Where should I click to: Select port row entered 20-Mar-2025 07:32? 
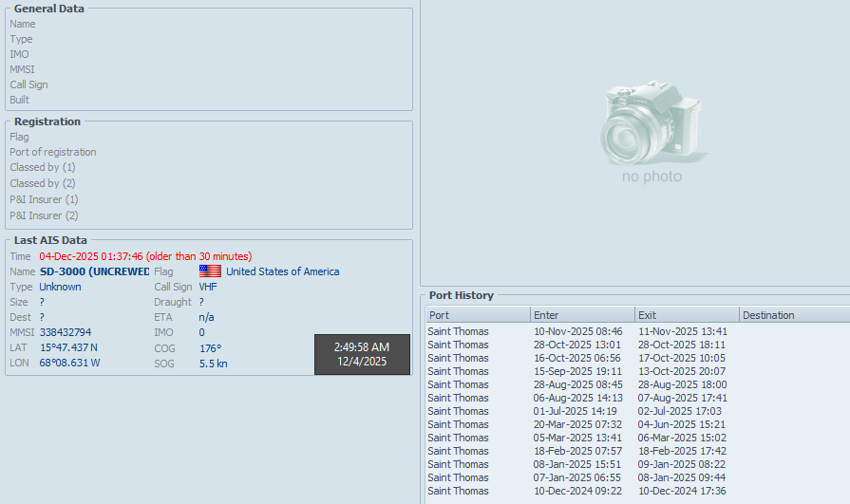(637, 424)
